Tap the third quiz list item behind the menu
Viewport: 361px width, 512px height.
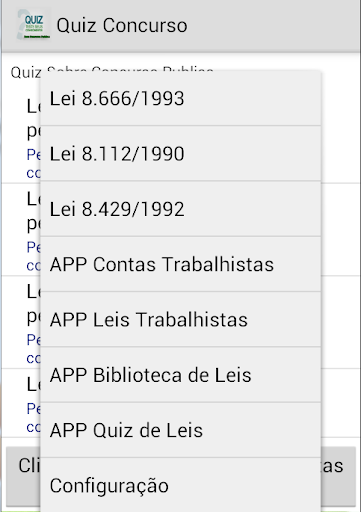(21, 322)
